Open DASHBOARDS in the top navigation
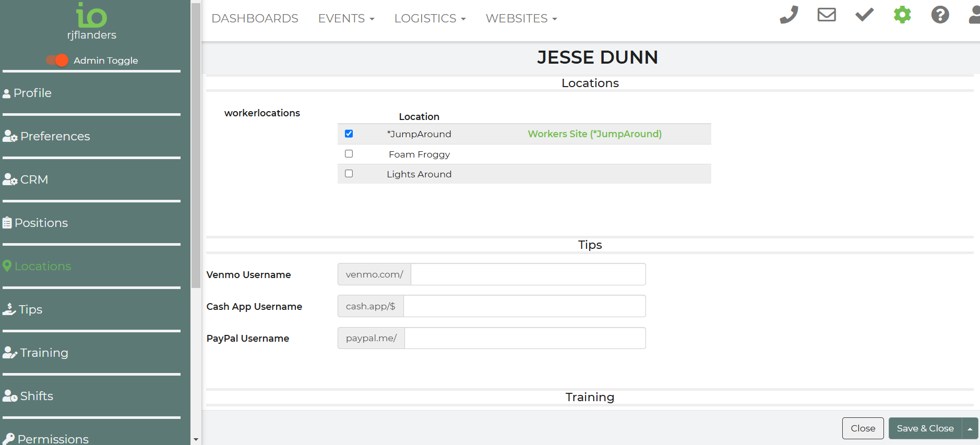980x445 pixels. (255, 18)
